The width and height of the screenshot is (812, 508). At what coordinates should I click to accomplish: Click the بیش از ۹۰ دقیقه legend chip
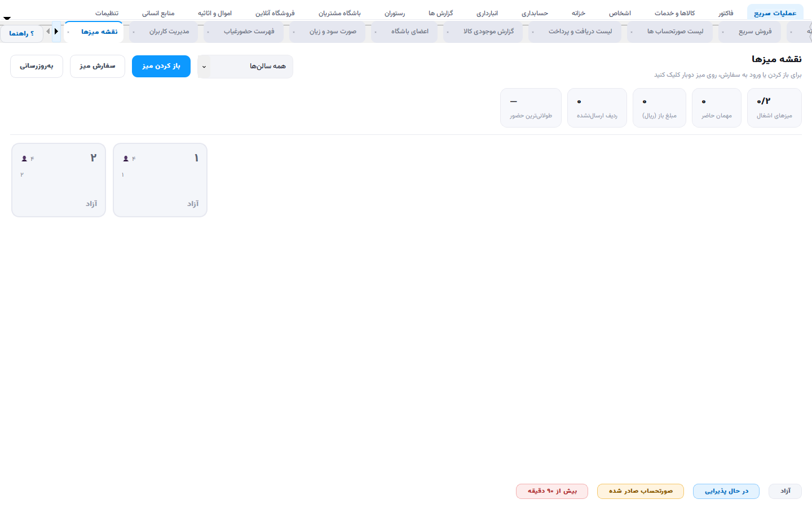coord(552,491)
